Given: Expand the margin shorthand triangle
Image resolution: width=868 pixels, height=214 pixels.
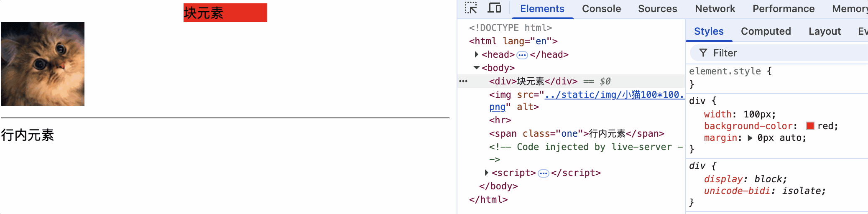Looking at the screenshot, I should [750, 138].
